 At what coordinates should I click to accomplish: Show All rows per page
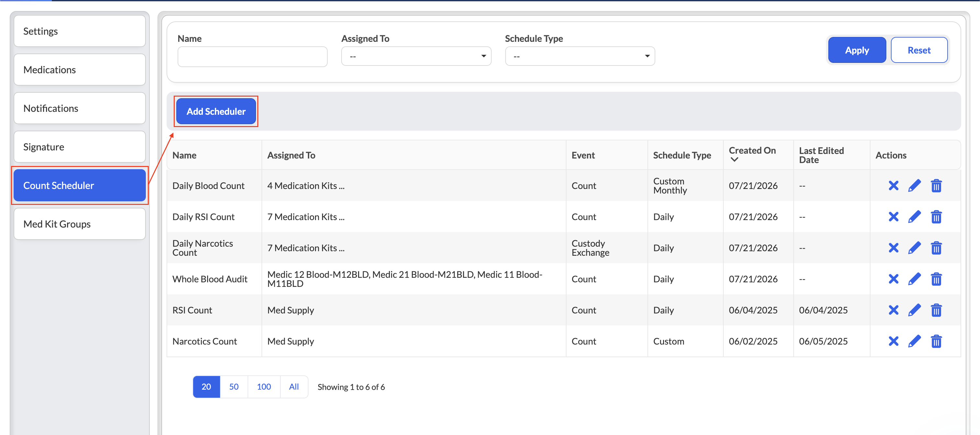294,387
